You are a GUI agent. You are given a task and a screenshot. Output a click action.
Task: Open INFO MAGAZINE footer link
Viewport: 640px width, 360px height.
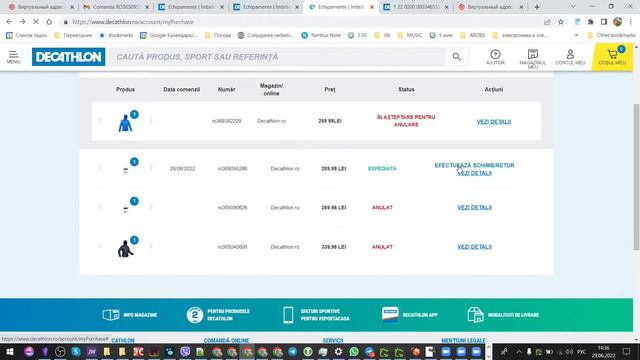tap(130, 315)
